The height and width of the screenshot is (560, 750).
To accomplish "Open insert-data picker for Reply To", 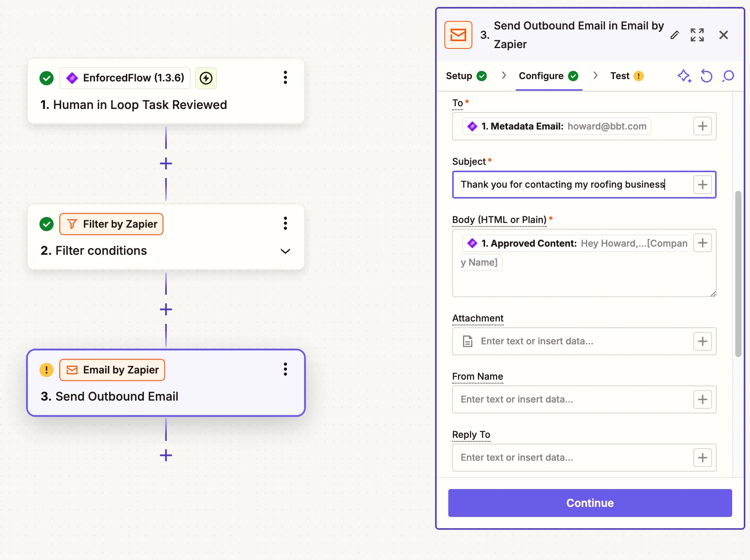I will [x=702, y=458].
